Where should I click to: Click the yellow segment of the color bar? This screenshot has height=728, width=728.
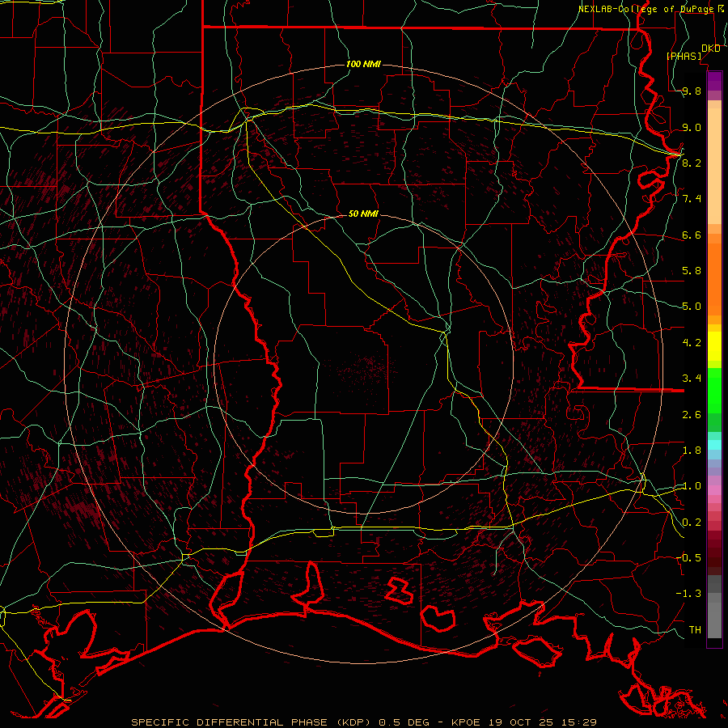[x=714, y=346]
